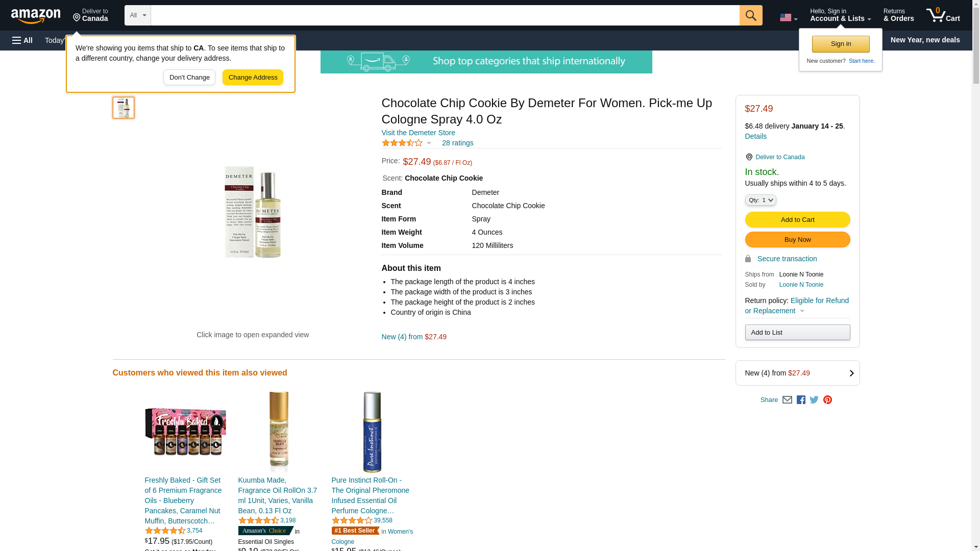Open the All hamburger menu
Viewport: 980px width, 551px height.
point(22,40)
